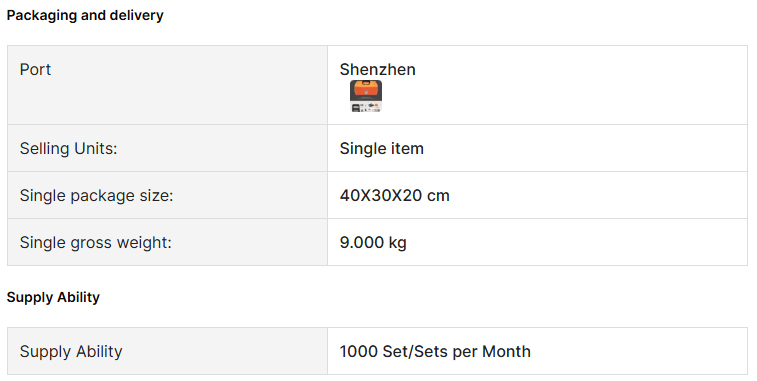
Task: Select the Packaging and delivery heading
Action: point(85,15)
